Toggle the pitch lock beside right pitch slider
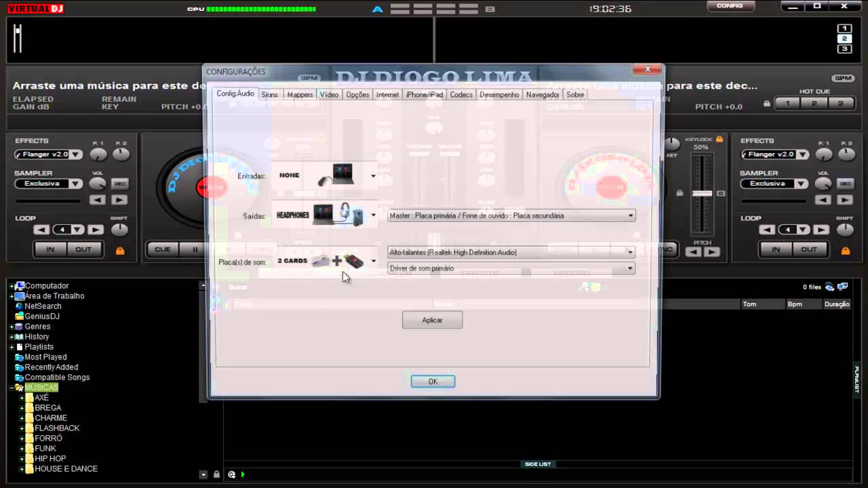Image resolution: width=868 pixels, height=488 pixels. point(679,193)
